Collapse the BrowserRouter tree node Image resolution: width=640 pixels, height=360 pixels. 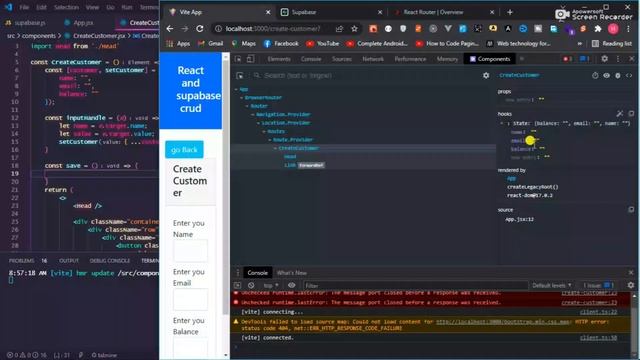[x=242, y=98]
